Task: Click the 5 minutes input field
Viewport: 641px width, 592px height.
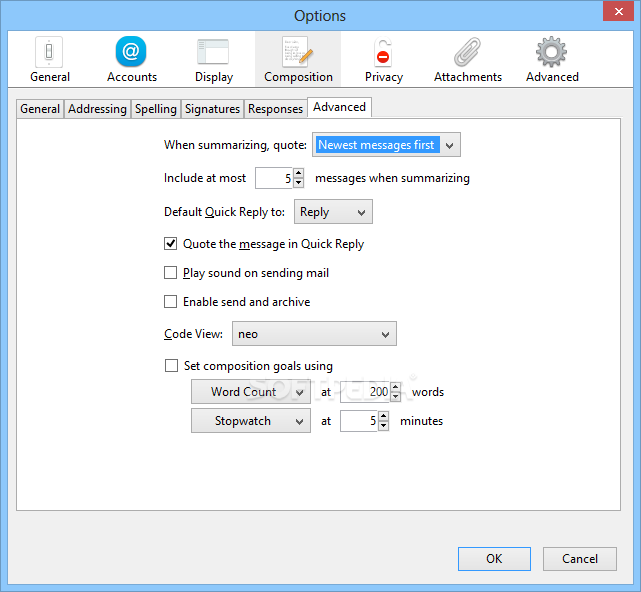Action: click(x=359, y=421)
